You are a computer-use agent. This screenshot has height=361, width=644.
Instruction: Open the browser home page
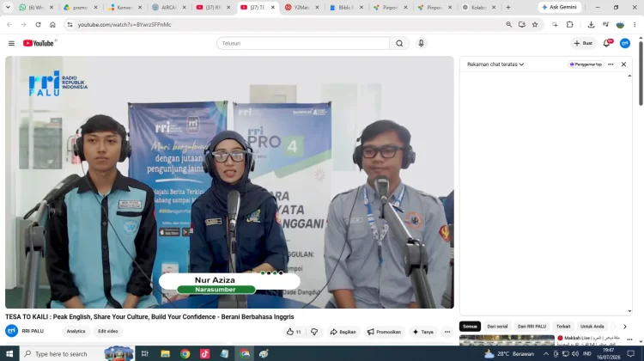tap(52, 25)
